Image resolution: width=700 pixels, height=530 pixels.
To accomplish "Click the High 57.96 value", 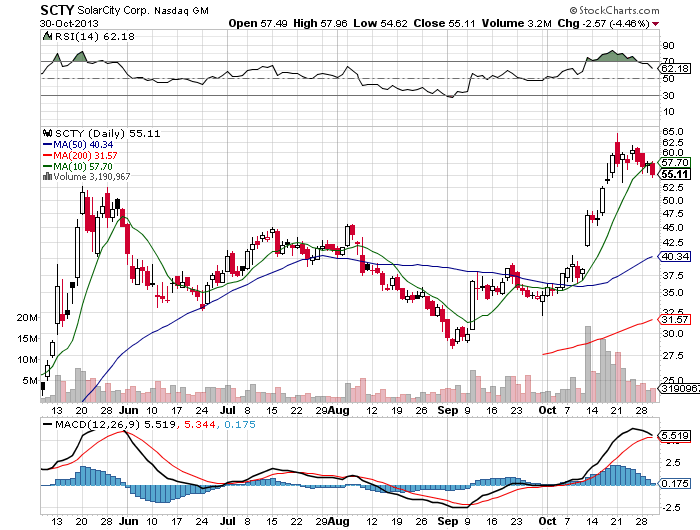I will (320, 23).
